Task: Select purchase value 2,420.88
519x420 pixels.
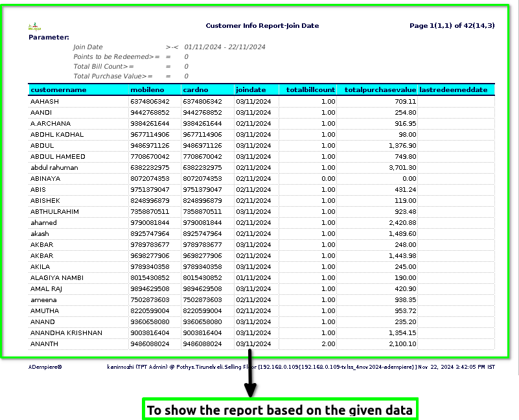Action: click(402, 222)
